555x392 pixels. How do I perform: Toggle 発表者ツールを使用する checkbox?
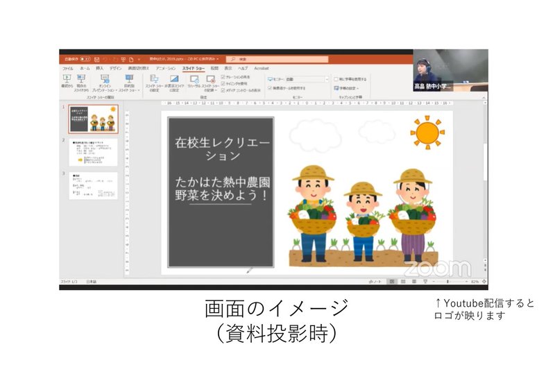click(270, 88)
